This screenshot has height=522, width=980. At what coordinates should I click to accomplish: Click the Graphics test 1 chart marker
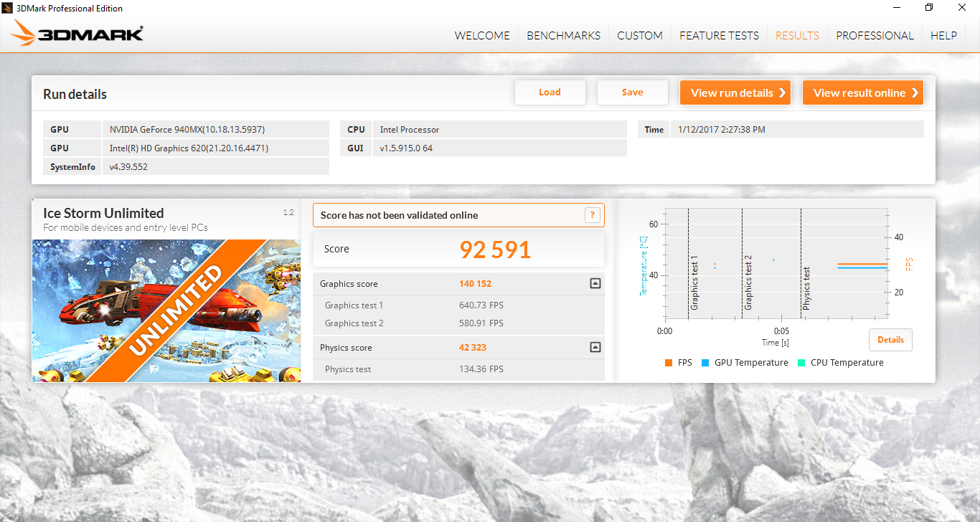(x=694, y=283)
